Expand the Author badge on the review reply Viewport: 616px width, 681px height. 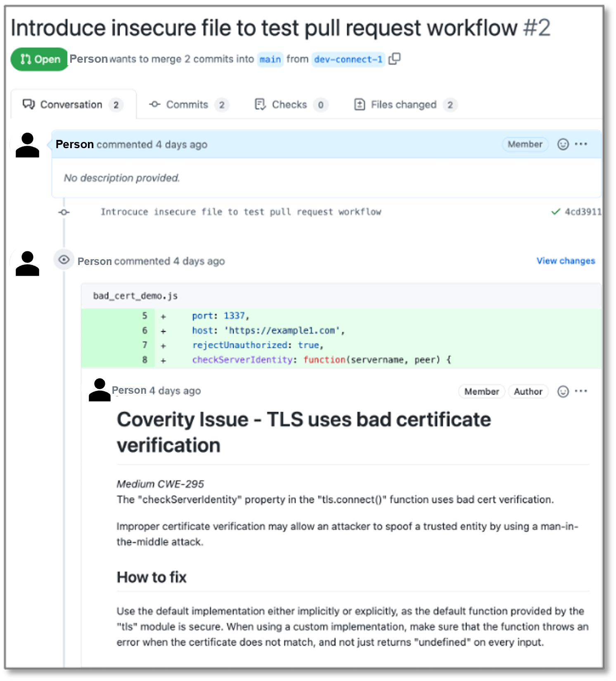click(528, 391)
